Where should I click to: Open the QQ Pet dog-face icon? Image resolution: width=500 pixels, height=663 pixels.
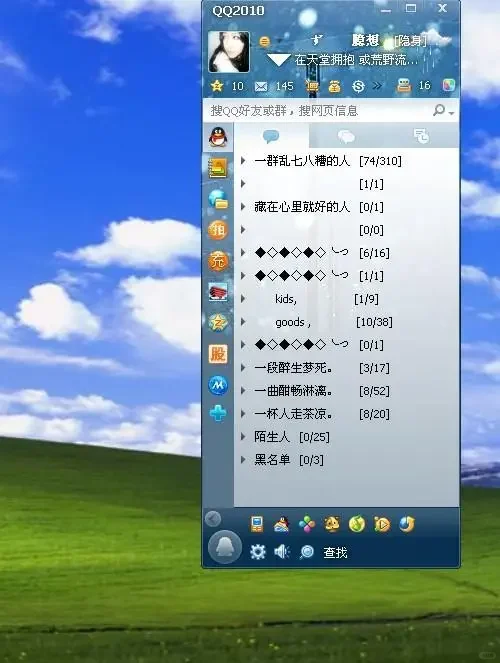332,524
